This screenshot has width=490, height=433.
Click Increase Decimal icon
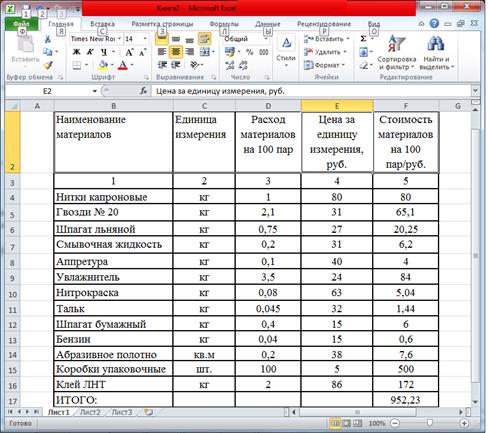230,65
